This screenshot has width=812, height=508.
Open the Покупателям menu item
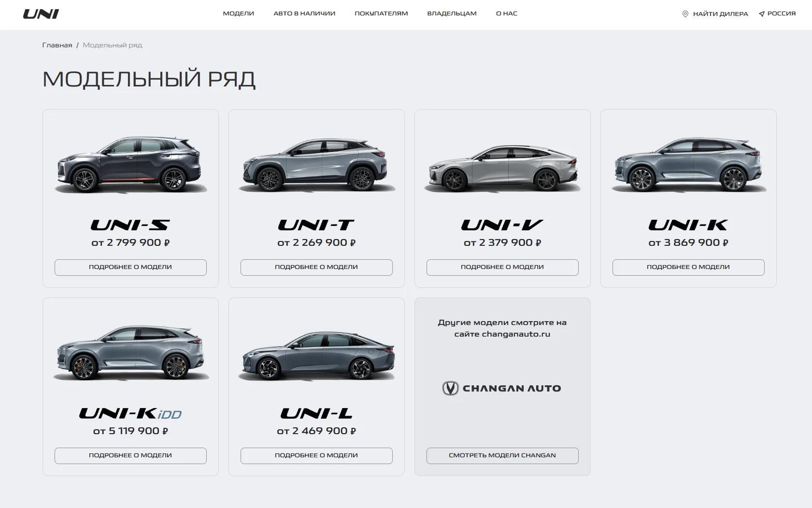[x=381, y=14]
